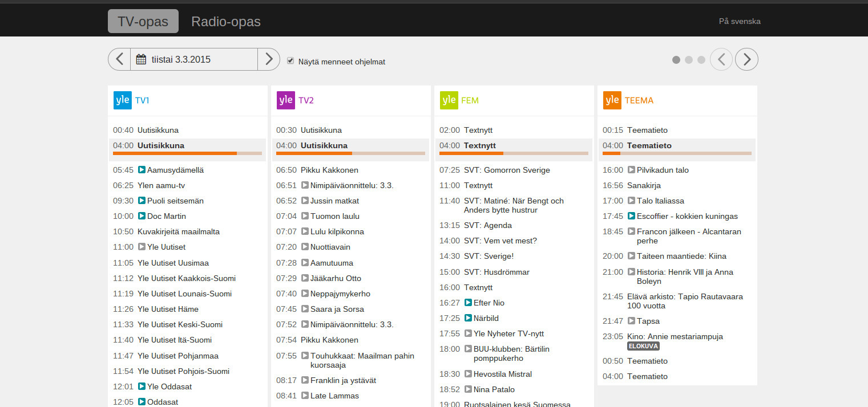Switch to the Radio-opas tab
The image size is (868, 407).
(x=226, y=21)
